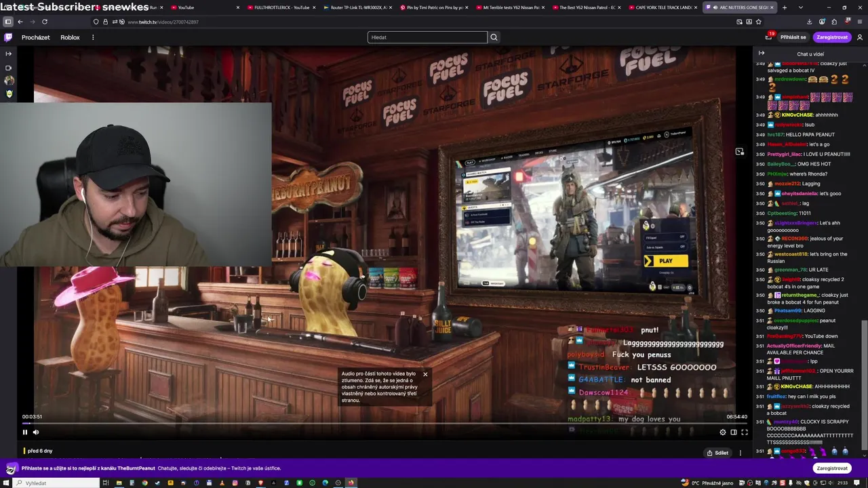Open more options beside Sdílet
Image resolution: width=868 pixels, height=488 pixels.
coord(740,453)
